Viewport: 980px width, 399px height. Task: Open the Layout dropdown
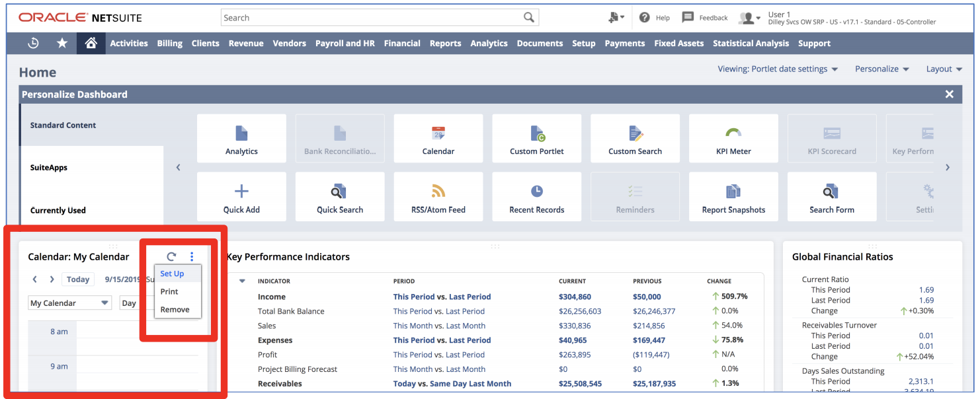[x=944, y=69]
